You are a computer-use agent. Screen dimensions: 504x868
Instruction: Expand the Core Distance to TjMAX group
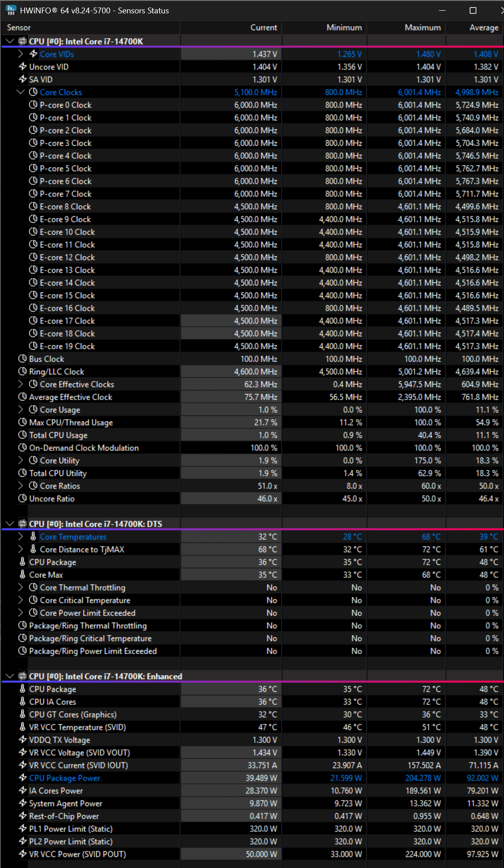(20, 549)
